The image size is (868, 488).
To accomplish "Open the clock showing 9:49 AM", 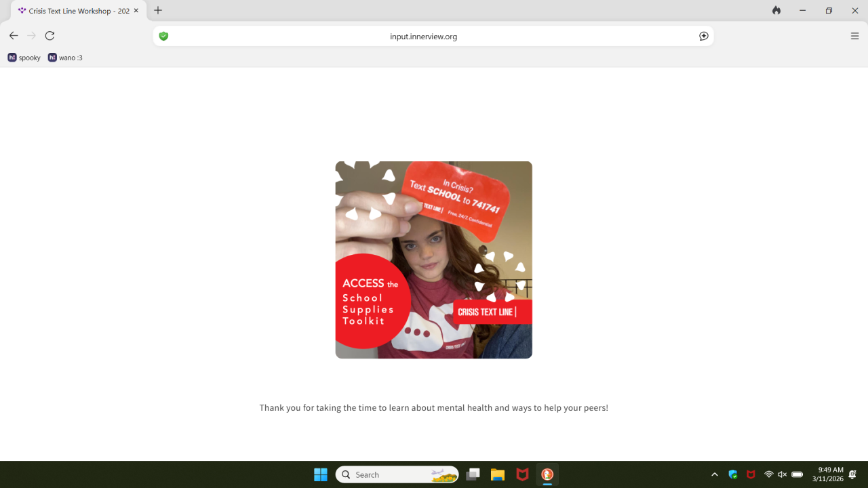I will pyautogui.click(x=827, y=474).
